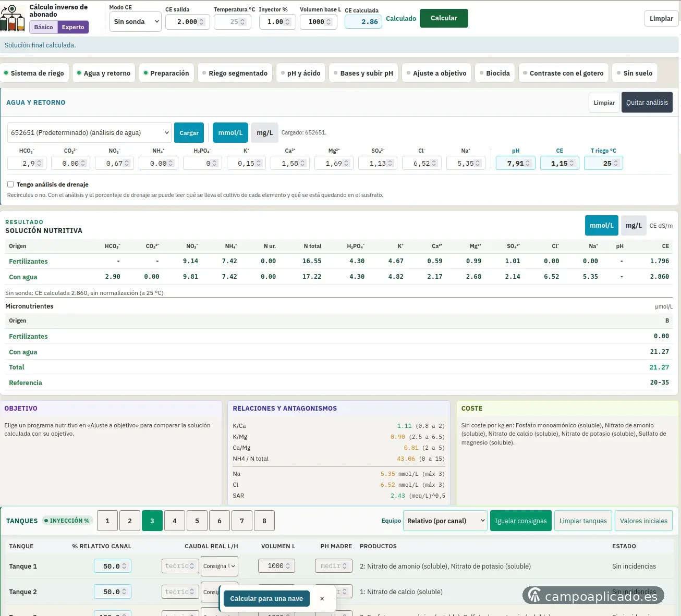Open Tanque 1 Consigna dropdown
Screen dimensions: 681x616
point(220,566)
